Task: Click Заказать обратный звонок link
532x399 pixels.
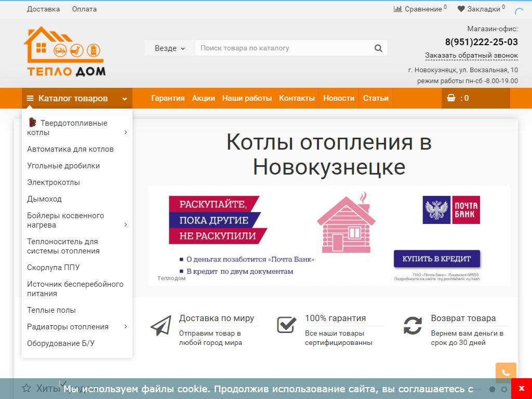Action: pyautogui.click(x=471, y=56)
